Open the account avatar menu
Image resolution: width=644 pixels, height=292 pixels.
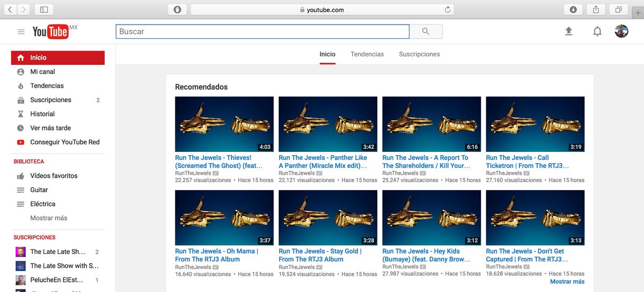621,31
